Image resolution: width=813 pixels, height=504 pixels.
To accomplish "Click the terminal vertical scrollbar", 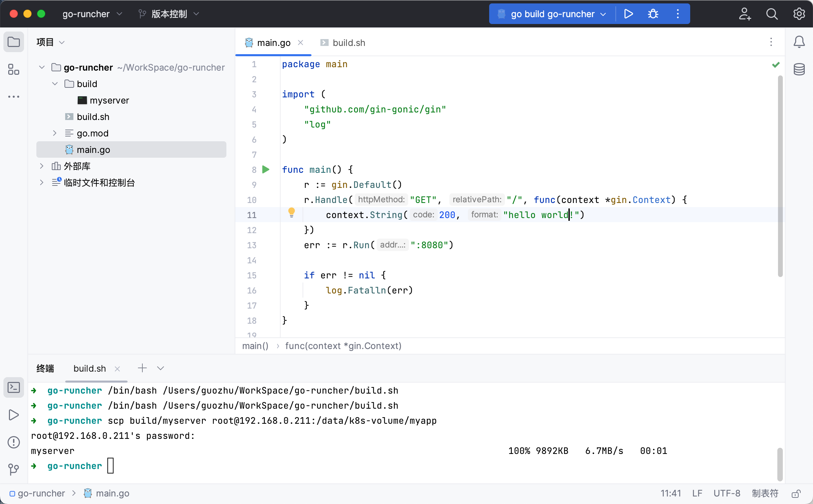I will click(x=780, y=465).
